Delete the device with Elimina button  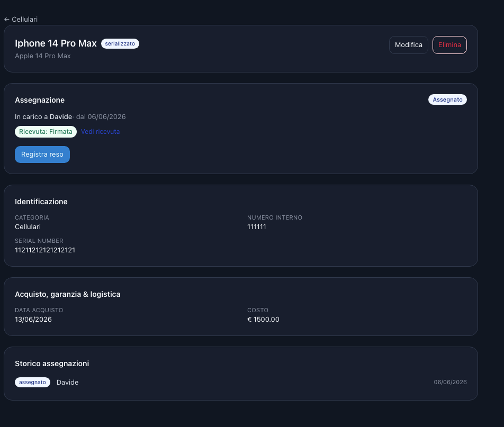pos(449,45)
